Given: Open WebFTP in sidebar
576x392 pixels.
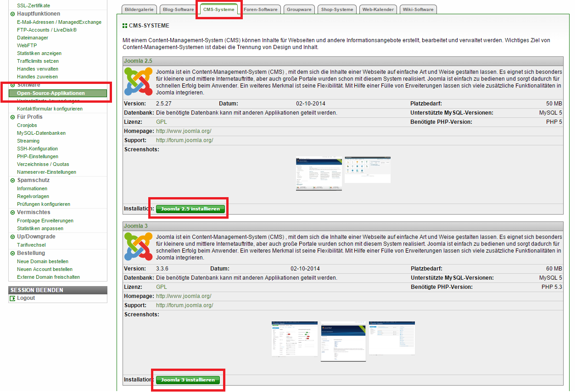Looking at the screenshot, I should pos(27,45).
